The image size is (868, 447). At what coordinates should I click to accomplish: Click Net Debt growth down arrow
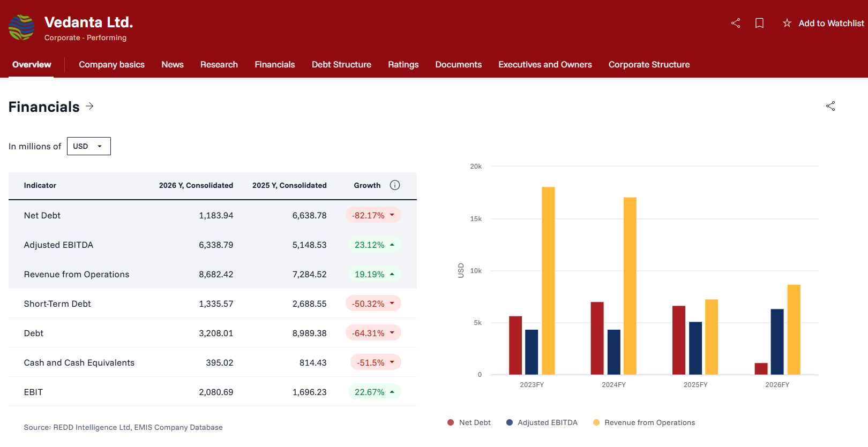392,215
